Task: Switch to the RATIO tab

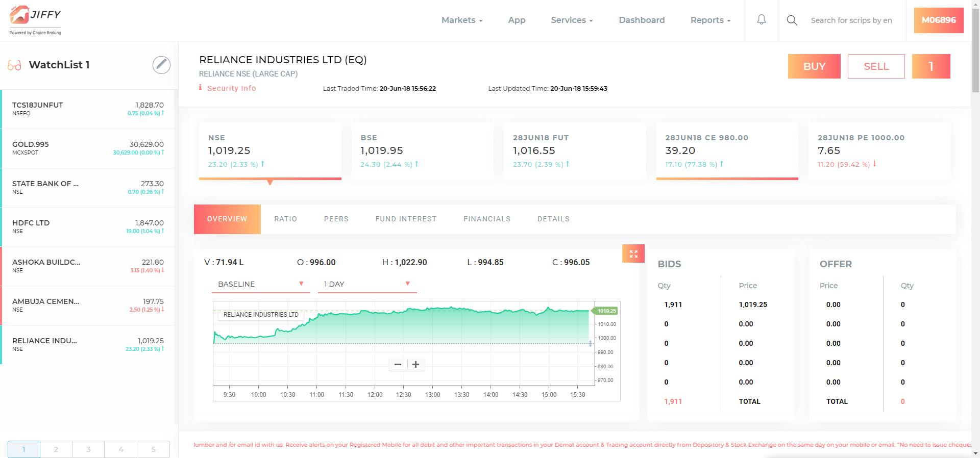Action: pos(285,219)
